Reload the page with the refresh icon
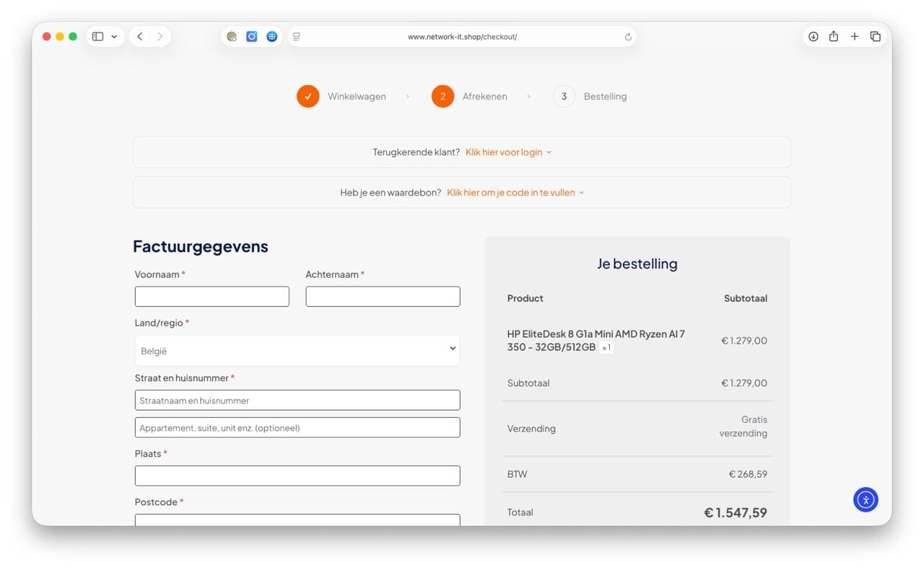 (x=628, y=37)
